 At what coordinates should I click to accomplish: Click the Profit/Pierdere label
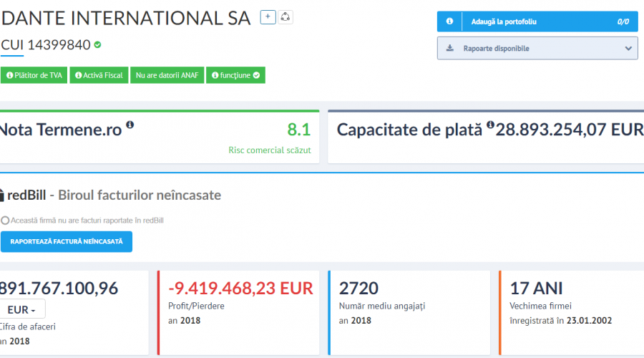click(196, 306)
